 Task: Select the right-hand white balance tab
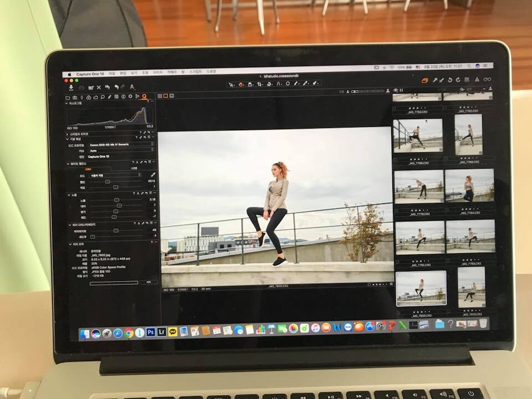134,168
